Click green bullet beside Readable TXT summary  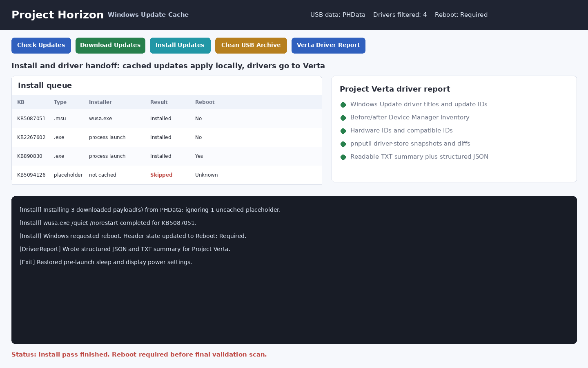click(343, 157)
